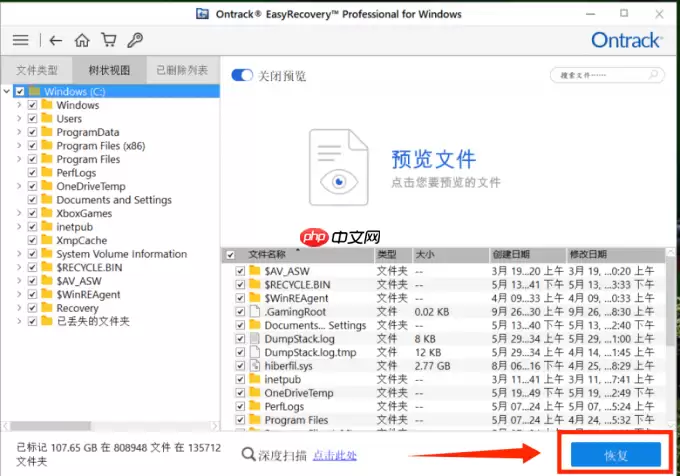Sort by 修改日期 column header
This screenshot has width=680, height=476.
tap(616, 254)
